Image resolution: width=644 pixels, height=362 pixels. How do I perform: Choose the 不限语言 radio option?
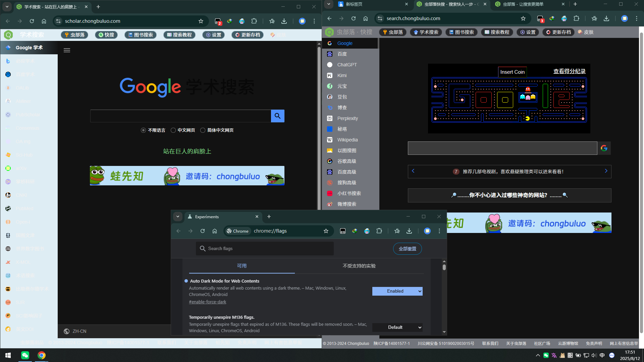tap(143, 130)
